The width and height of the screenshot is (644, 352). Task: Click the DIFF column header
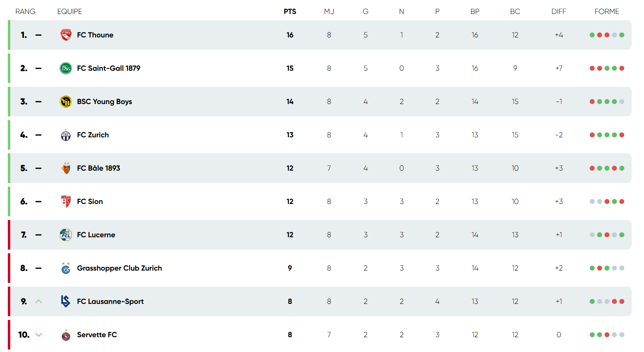558,11
